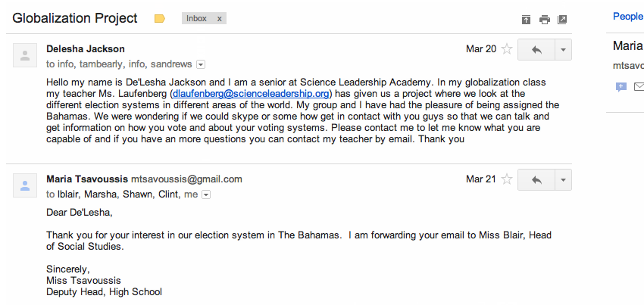Open more options dropdown for Maria's message
Screen dimensions: 644x305
pos(563,179)
